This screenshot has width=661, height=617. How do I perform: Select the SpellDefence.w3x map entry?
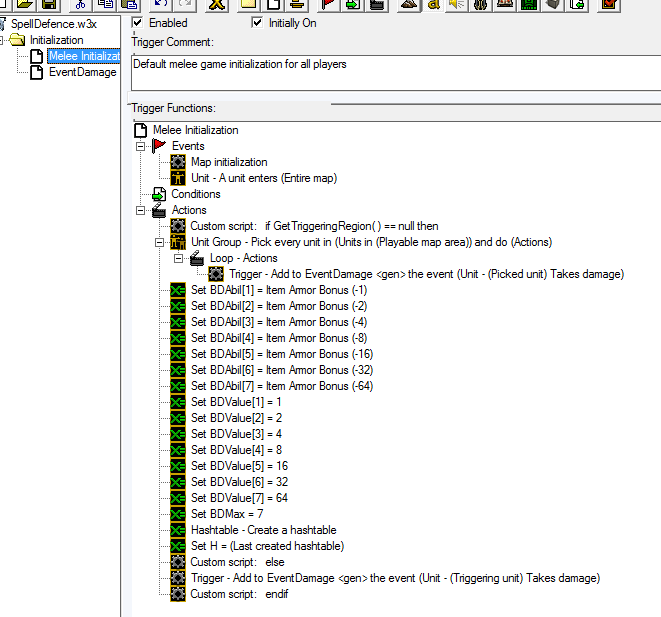point(54,24)
